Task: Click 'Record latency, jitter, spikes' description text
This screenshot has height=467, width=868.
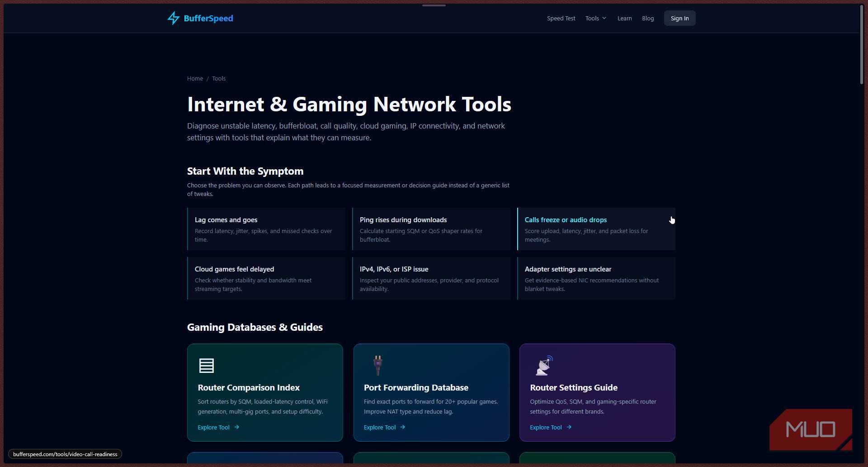Action: click(x=264, y=235)
